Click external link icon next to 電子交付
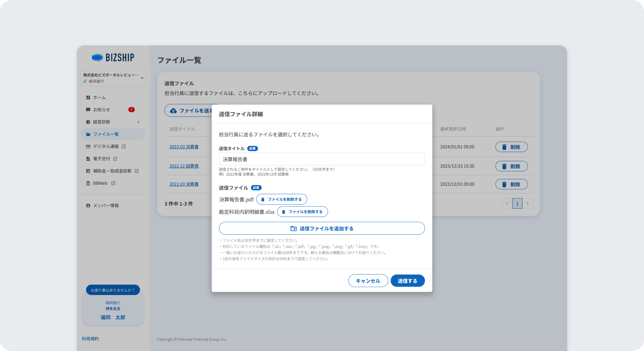 [115, 159]
